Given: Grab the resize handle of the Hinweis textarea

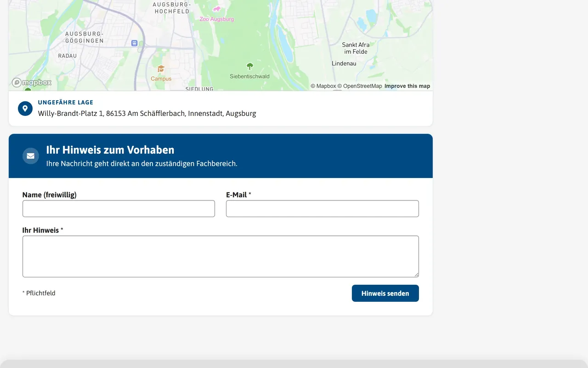Looking at the screenshot, I should 416,275.
